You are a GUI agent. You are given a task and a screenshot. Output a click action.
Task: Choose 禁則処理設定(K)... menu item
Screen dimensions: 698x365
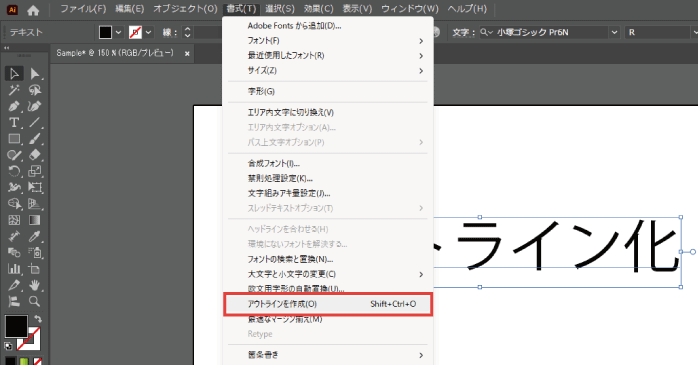[x=328, y=178]
